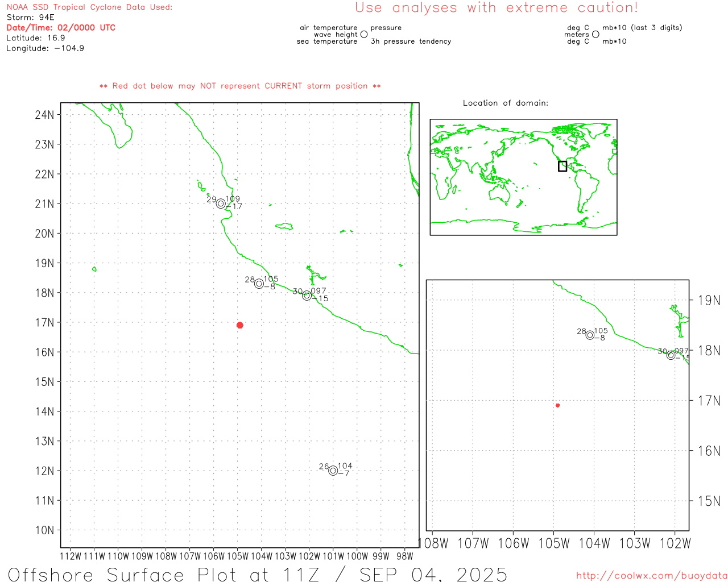The height and width of the screenshot is (582, 728).
Task: Click the legend circle beside wave height
Action: (364, 35)
